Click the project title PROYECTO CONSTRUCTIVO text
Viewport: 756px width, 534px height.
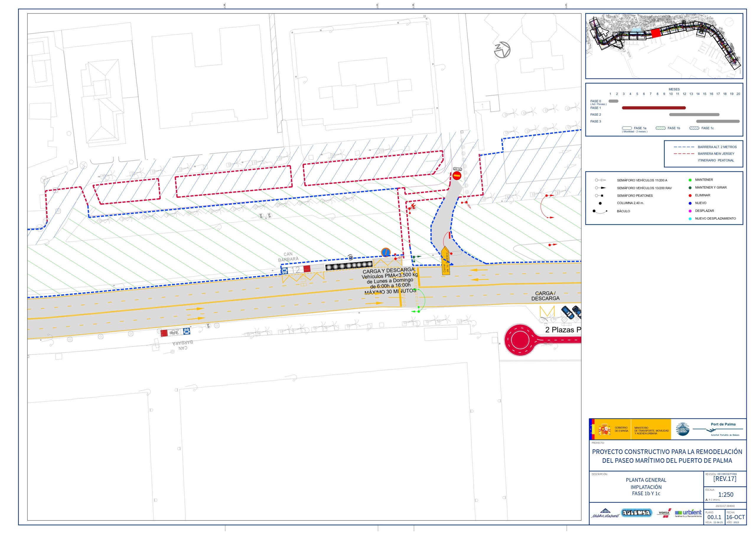(x=667, y=456)
